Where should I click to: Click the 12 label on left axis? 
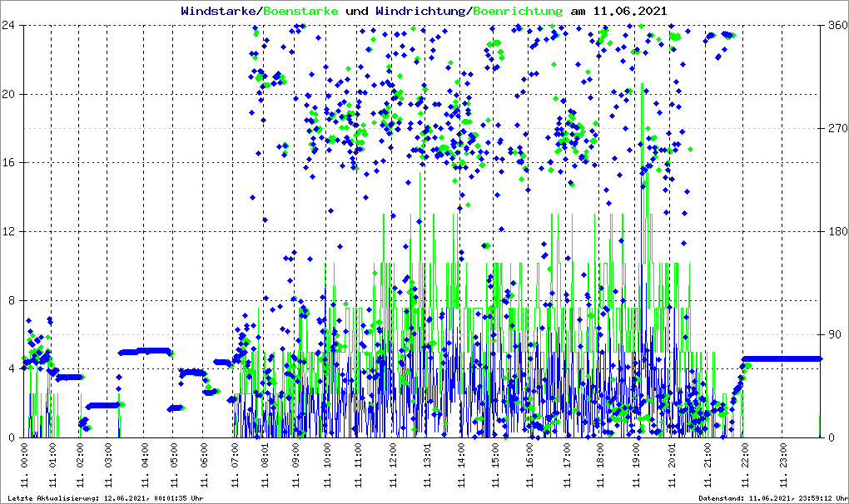click(x=8, y=232)
